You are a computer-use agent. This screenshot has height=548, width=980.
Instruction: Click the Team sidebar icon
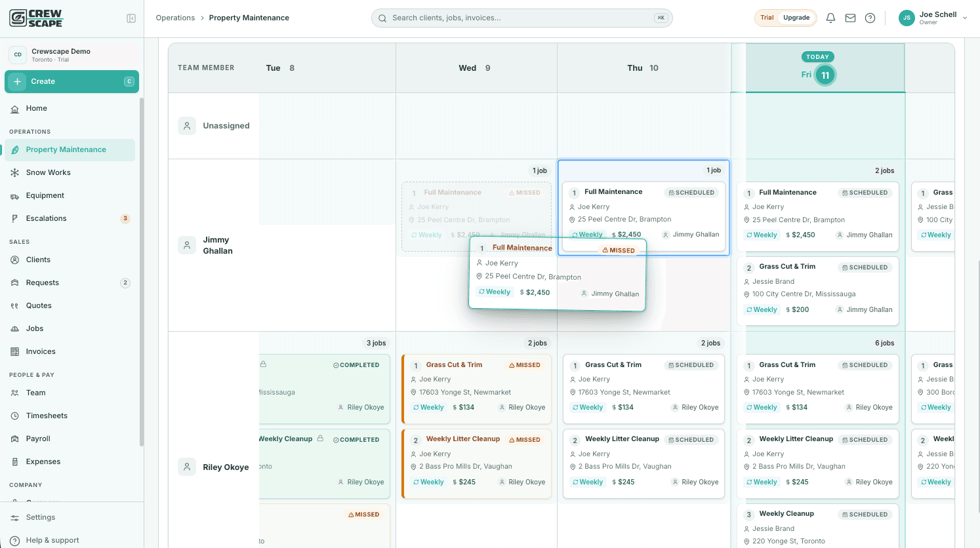[x=14, y=393]
